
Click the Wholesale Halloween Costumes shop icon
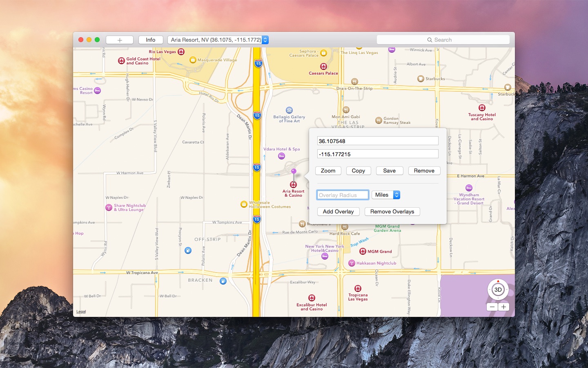tap(244, 204)
